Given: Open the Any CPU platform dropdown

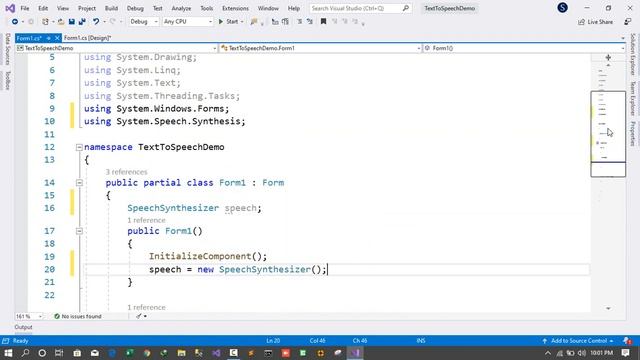Looking at the screenshot, I should [187, 22].
